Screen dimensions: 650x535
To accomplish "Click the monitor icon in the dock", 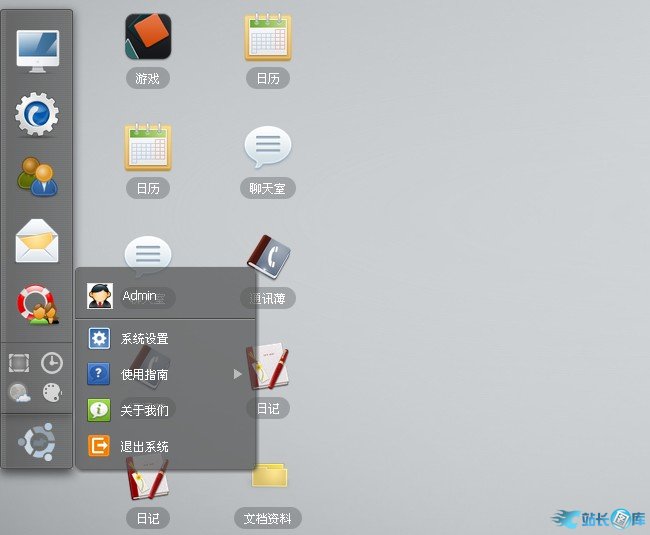I will 37,50.
